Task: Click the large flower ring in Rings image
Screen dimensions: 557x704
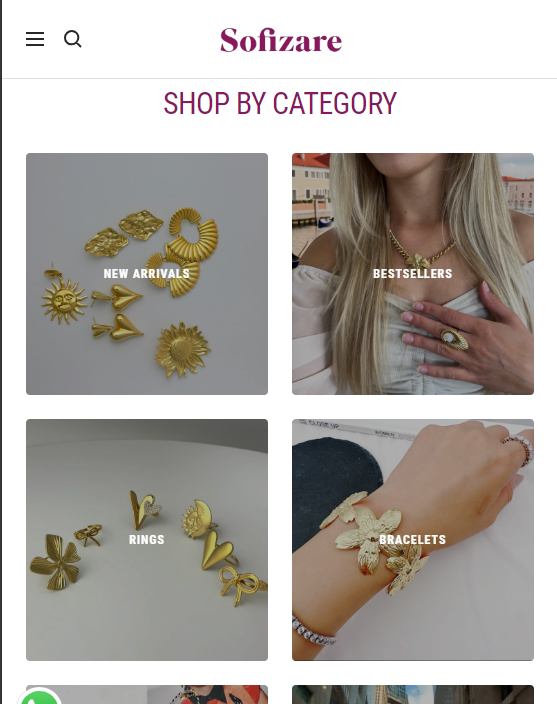Action: coord(55,561)
